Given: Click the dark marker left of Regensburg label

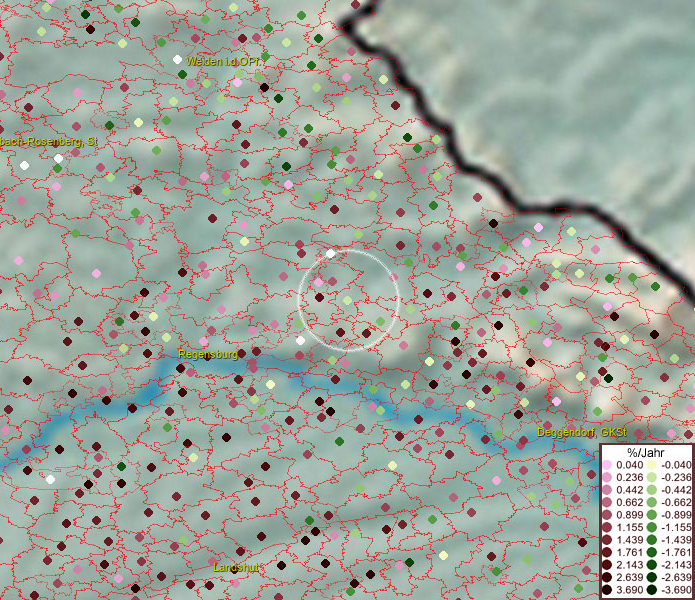Looking at the screenshot, I should pyautogui.click(x=181, y=368).
